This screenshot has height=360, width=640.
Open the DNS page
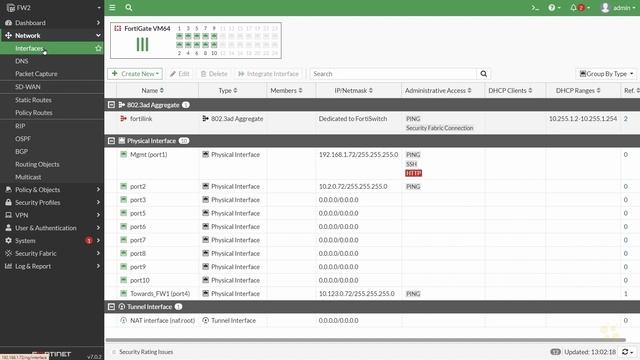point(22,61)
